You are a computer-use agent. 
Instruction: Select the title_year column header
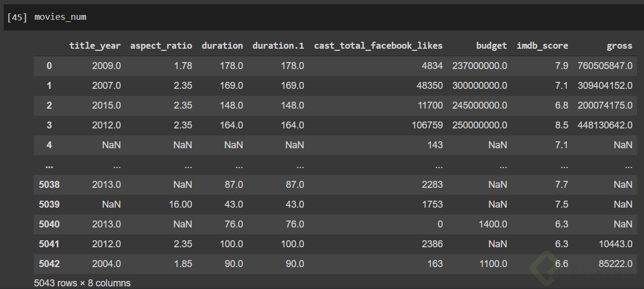point(95,45)
